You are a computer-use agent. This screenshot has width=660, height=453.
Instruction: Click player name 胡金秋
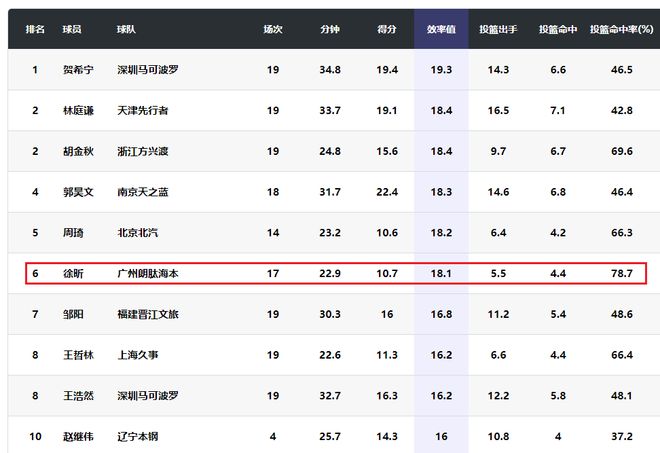pos(76,151)
